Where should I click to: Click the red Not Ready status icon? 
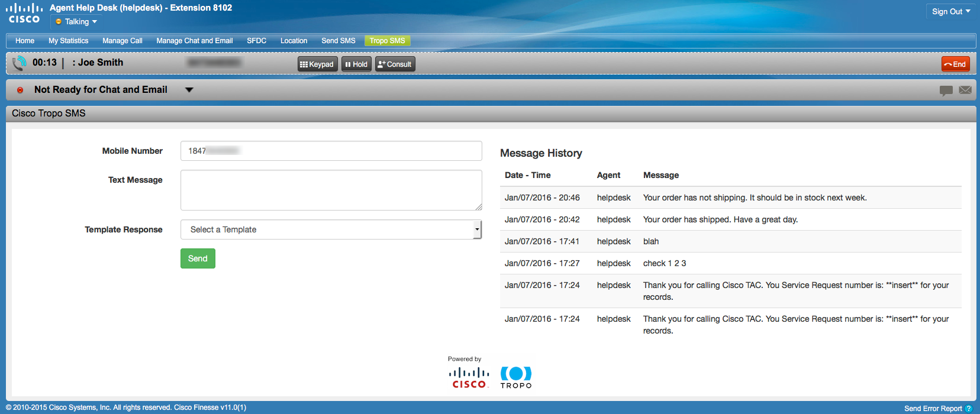click(x=20, y=90)
